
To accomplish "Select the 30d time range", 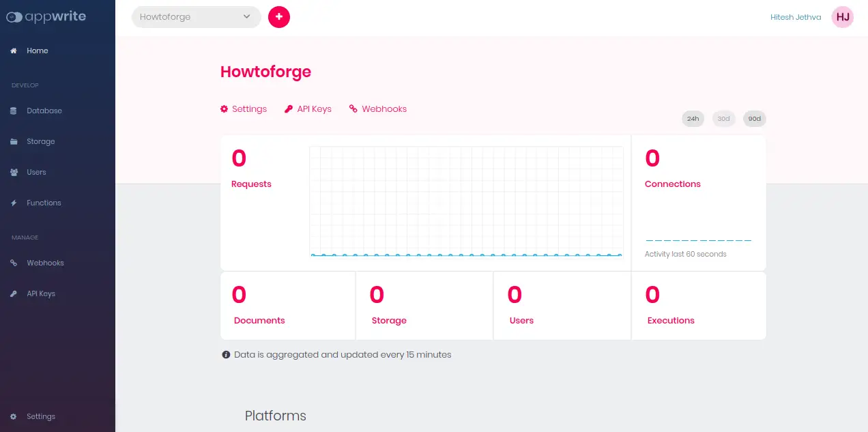I will click(x=724, y=119).
